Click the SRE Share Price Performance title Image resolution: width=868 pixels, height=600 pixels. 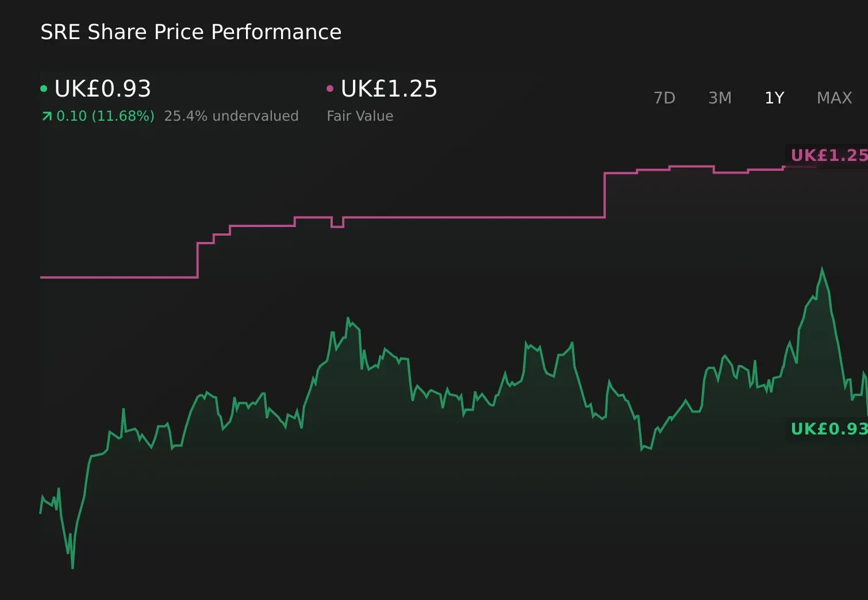pos(191,32)
